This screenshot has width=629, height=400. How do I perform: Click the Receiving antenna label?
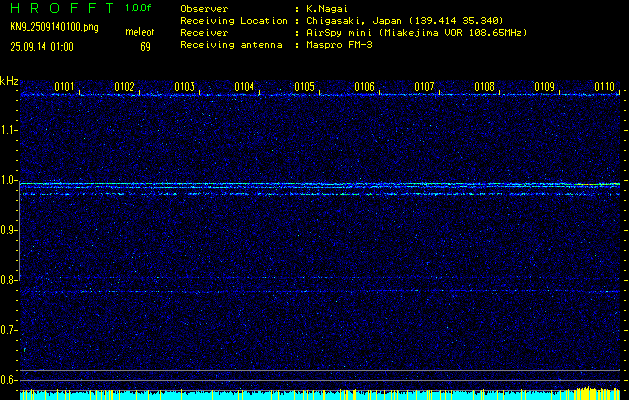(231, 45)
